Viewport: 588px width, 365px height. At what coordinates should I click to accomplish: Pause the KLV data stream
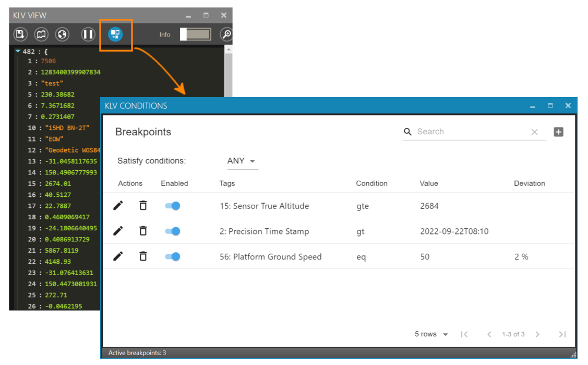(x=88, y=34)
